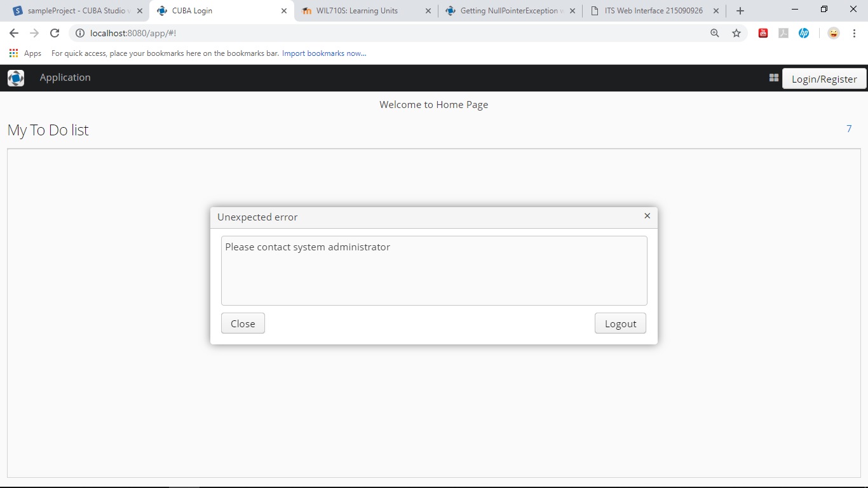Close the ITS Web Interface tab

(716, 11)
